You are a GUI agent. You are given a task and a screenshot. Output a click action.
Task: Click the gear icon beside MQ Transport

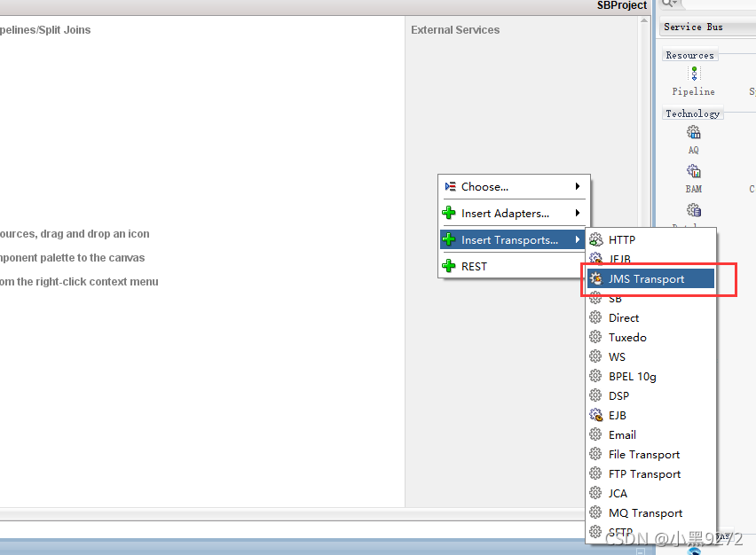tap(595, 512)
